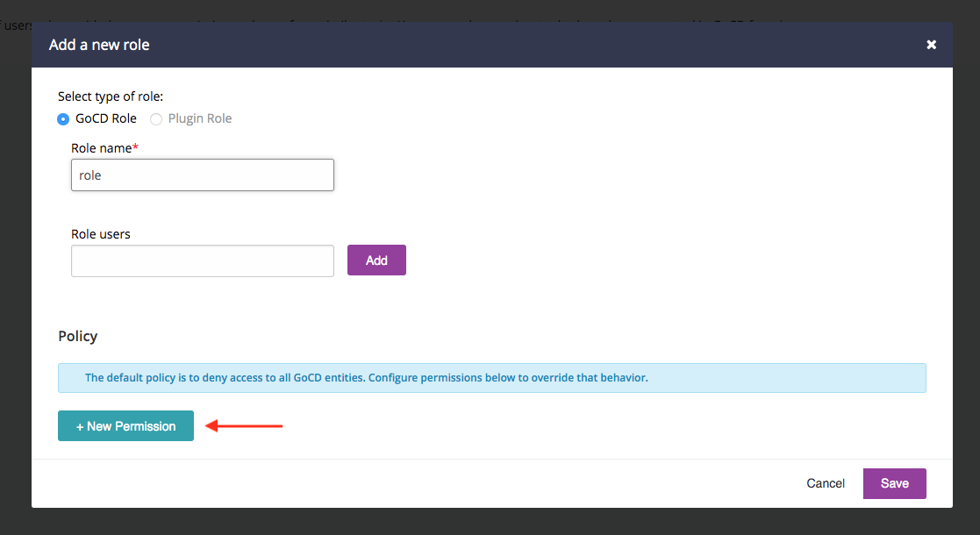
Task: Select the GoCD Role radio button
Action: [x=62, y=118]
